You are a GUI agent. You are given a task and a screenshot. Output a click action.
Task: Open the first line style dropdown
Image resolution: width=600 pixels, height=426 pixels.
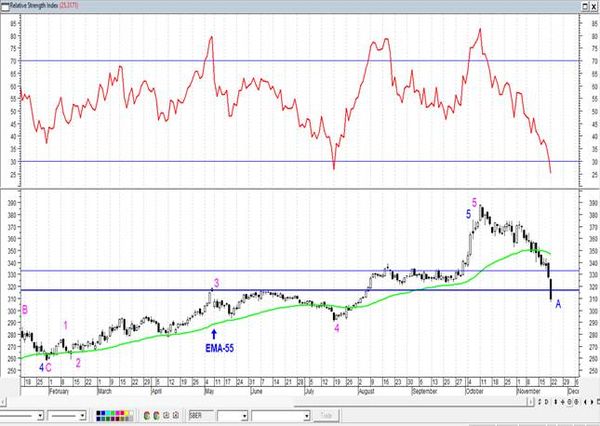click(42, 415)
